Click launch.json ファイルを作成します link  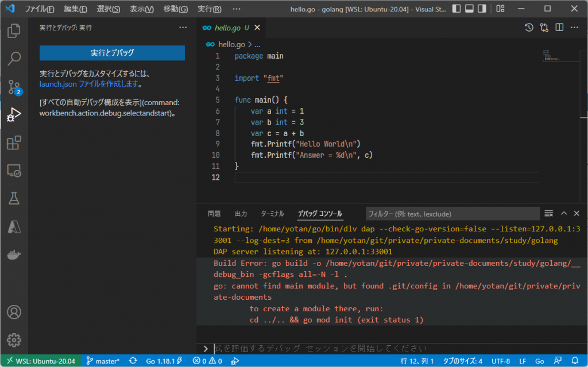pos(89,84)
